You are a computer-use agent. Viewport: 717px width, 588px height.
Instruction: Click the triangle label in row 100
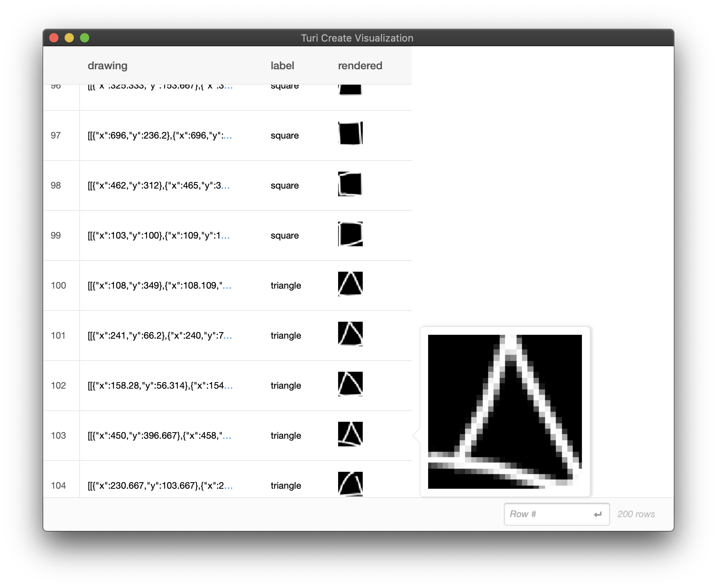point(286,286)
